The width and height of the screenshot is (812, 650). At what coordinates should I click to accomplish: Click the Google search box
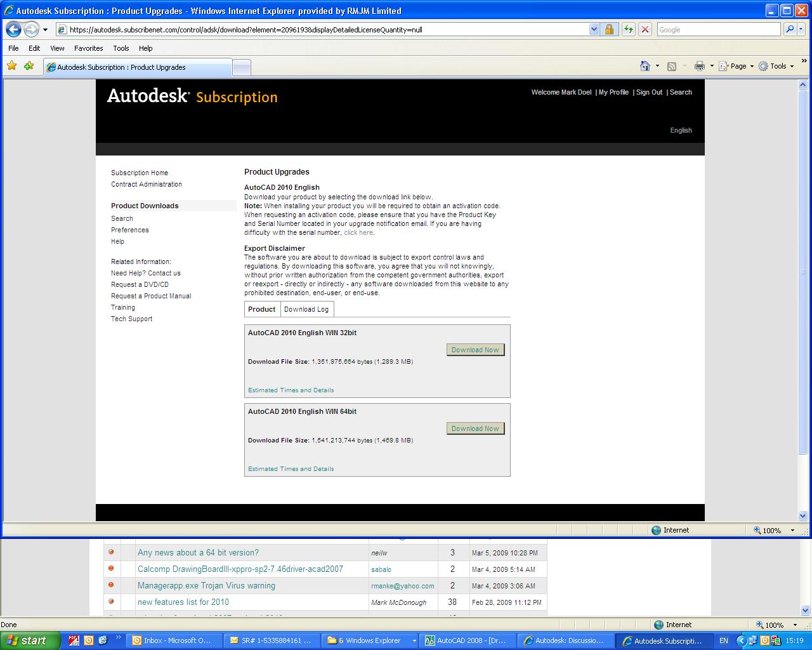pos(718,29)
